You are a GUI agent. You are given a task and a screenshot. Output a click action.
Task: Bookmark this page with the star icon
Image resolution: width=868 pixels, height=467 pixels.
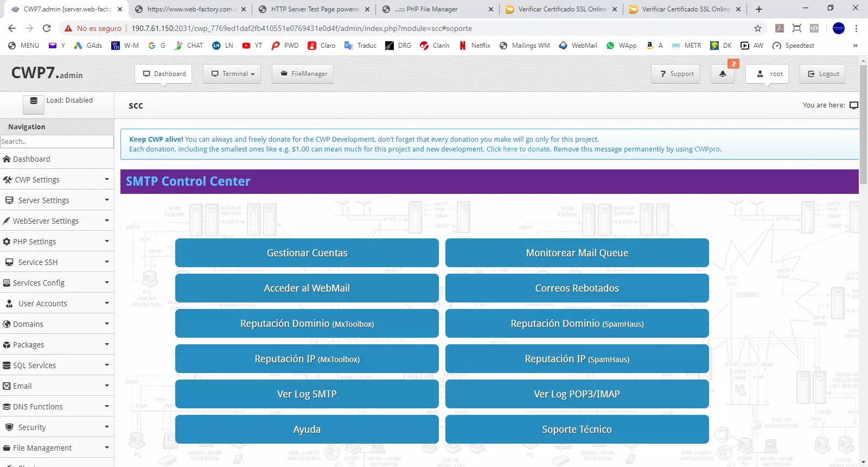pyautogui.click(x=757, y=28)
